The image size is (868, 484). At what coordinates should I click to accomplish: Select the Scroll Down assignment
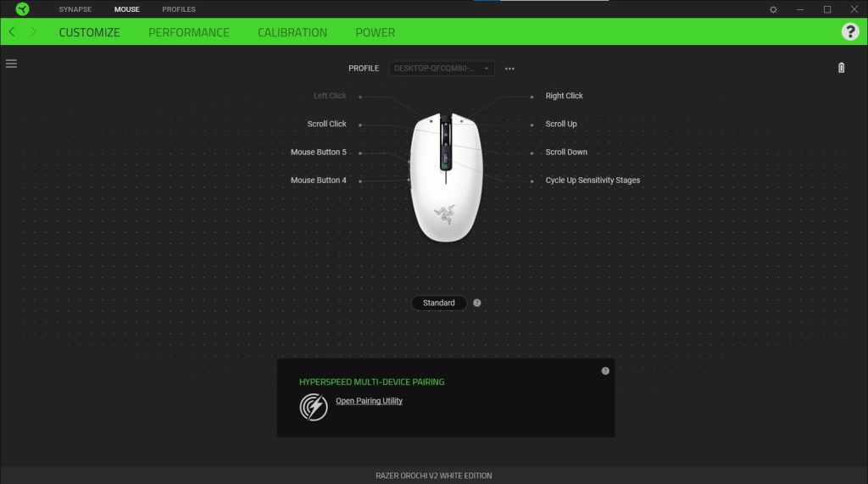point(566,153)
